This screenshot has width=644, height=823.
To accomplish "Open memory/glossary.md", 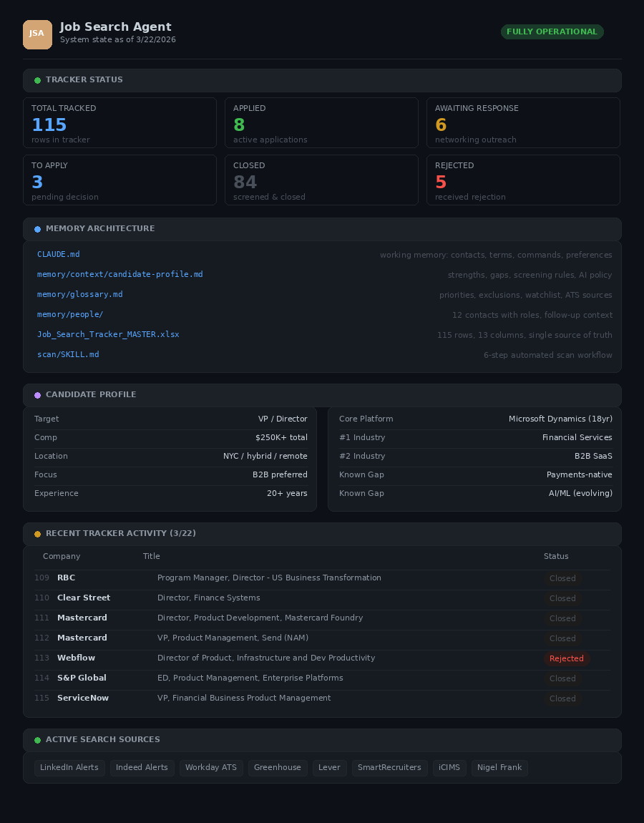I will click(x=79, y=294).
